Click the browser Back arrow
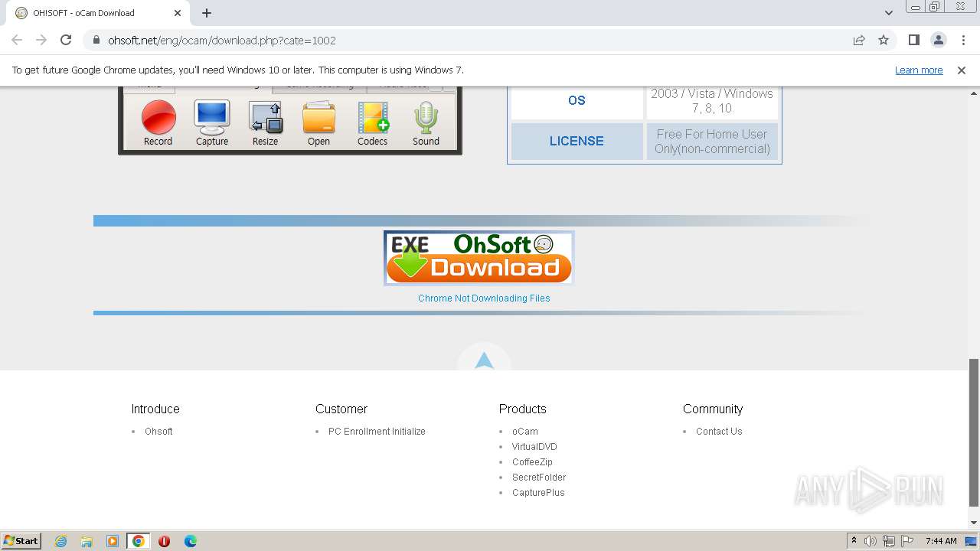The width and height of the screenshot is (980, 551). tap(17, 41)
